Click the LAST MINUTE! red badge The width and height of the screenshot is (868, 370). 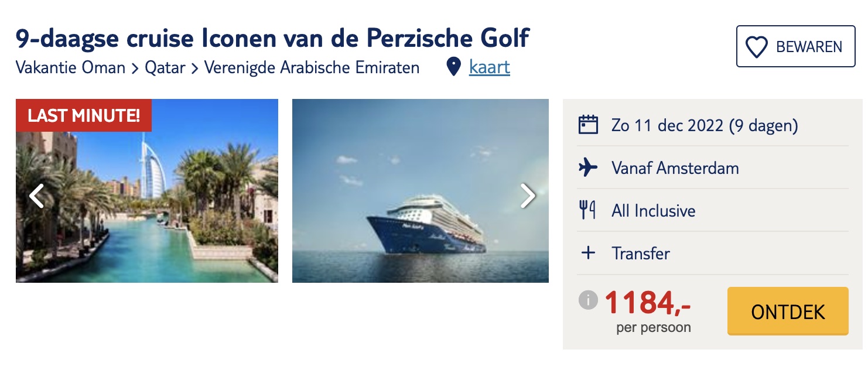84,115
